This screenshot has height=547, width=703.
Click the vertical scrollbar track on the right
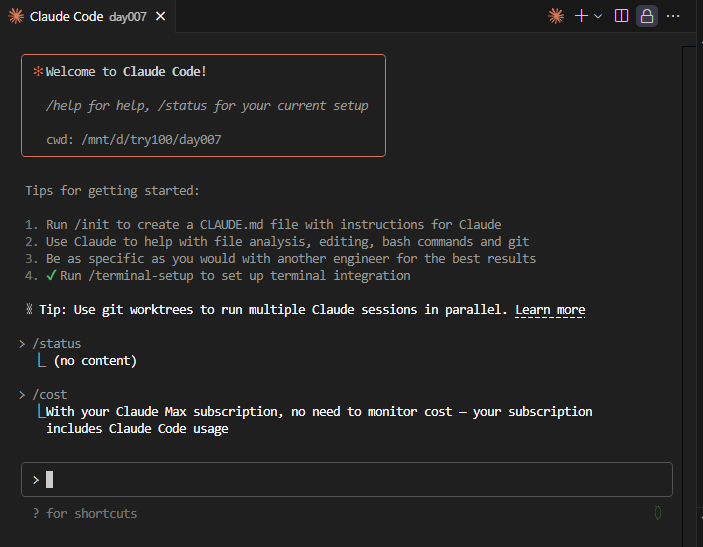click(x=689, y=296)
